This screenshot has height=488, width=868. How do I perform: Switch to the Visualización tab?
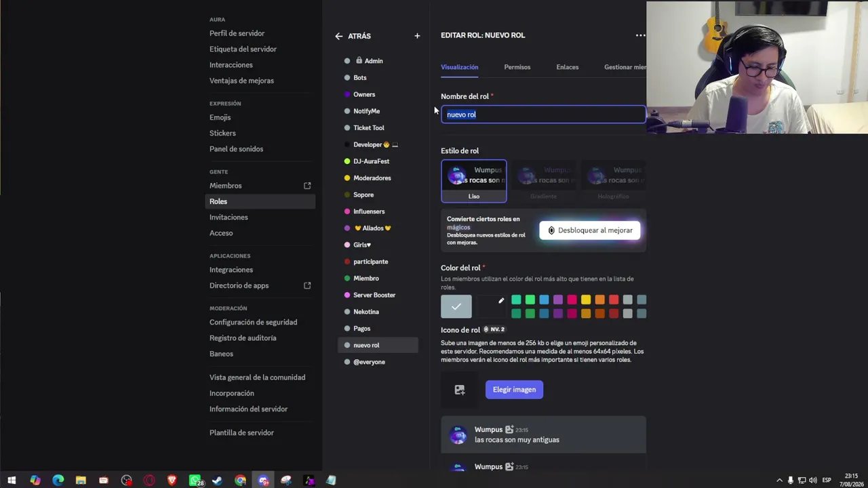click(x=460, y=67)
